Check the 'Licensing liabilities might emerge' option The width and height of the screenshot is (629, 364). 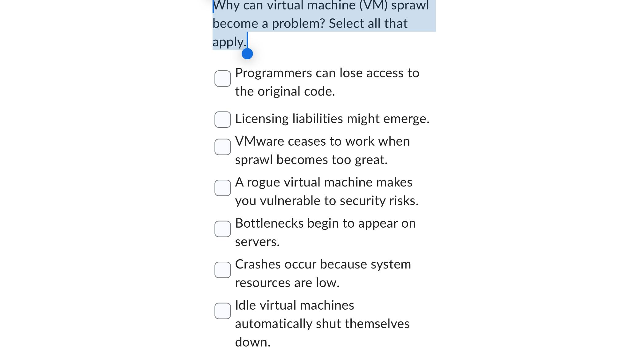click(x=222, y=119)
